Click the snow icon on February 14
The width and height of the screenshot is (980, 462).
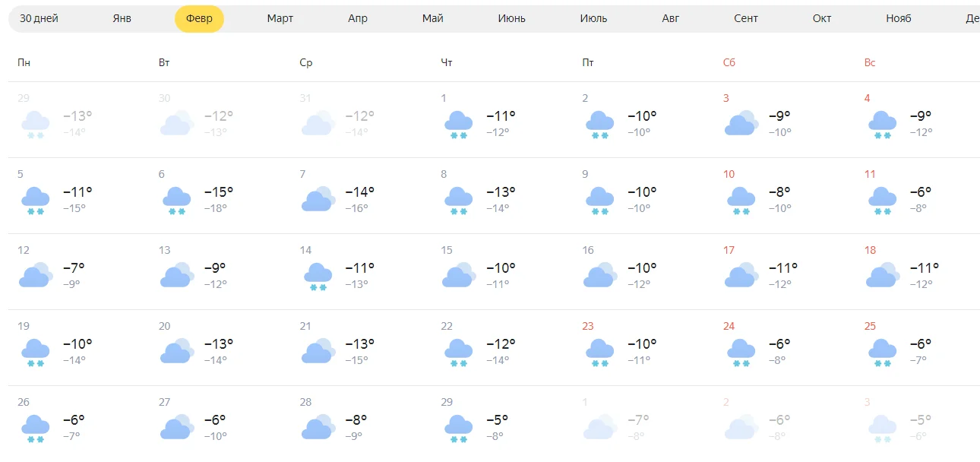[x=318, y=276]
